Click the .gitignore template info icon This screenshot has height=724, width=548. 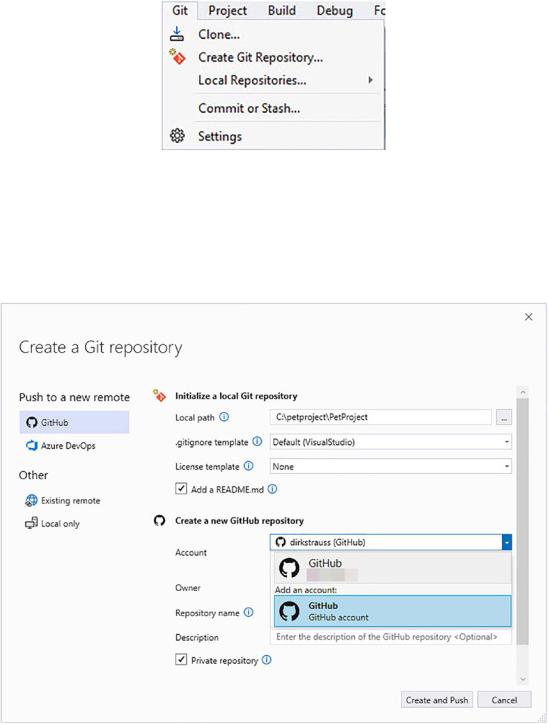coord(257,441)
